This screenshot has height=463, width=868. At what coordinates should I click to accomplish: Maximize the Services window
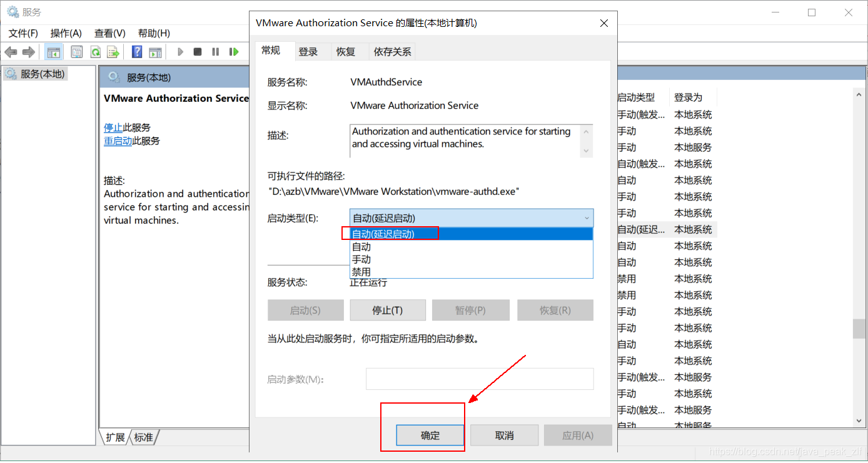(812, 12)
